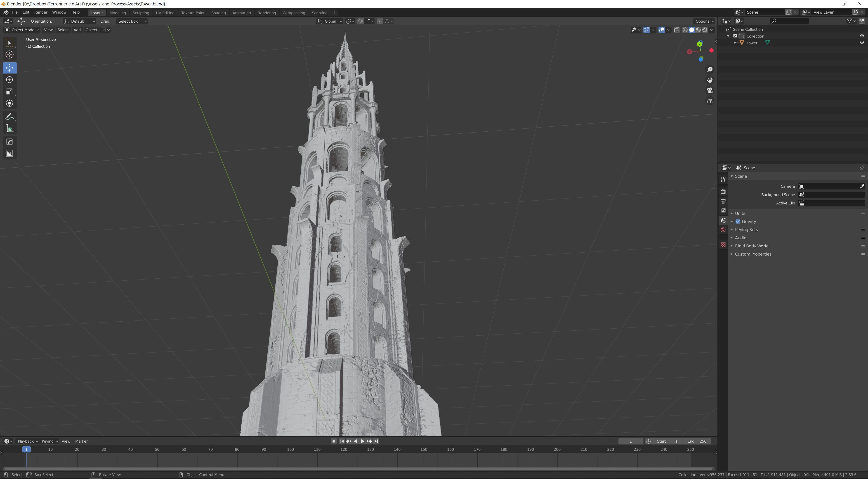The height and width of the screenshot is (479, 868).
Task: Toggle camera view in viewport
Action: [x=710, y=90]
